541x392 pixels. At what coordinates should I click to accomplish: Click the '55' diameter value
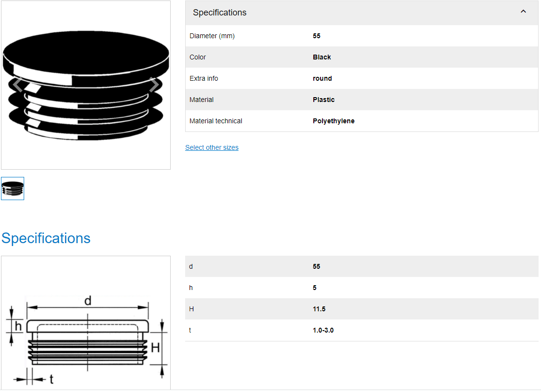click(x=316, y=36)
